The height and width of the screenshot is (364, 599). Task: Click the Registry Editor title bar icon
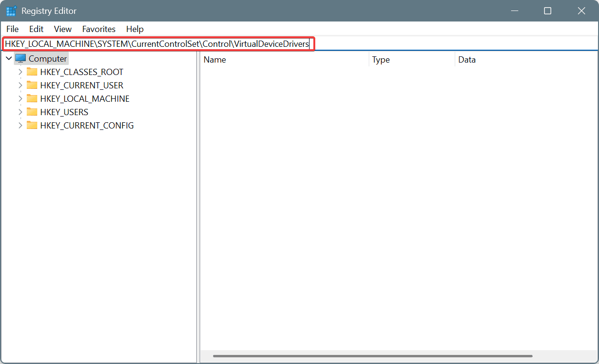tap(12, 11)
